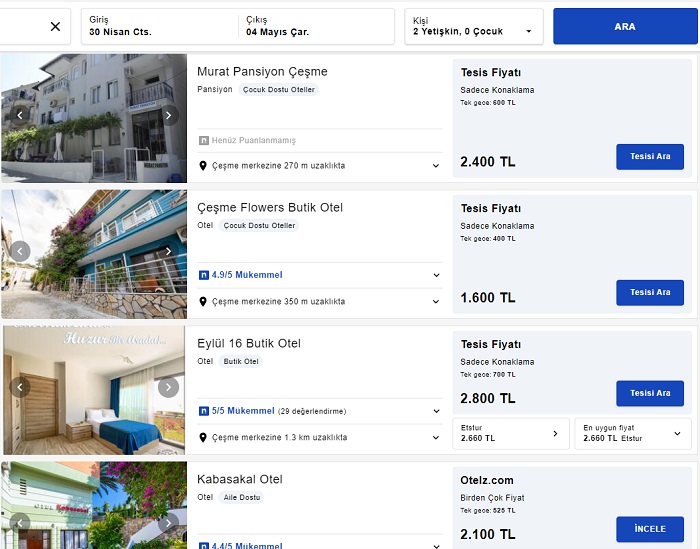Open the Kabasakal Otel title
This screenshot has height=549, width=700.
[x=240, y=479]
